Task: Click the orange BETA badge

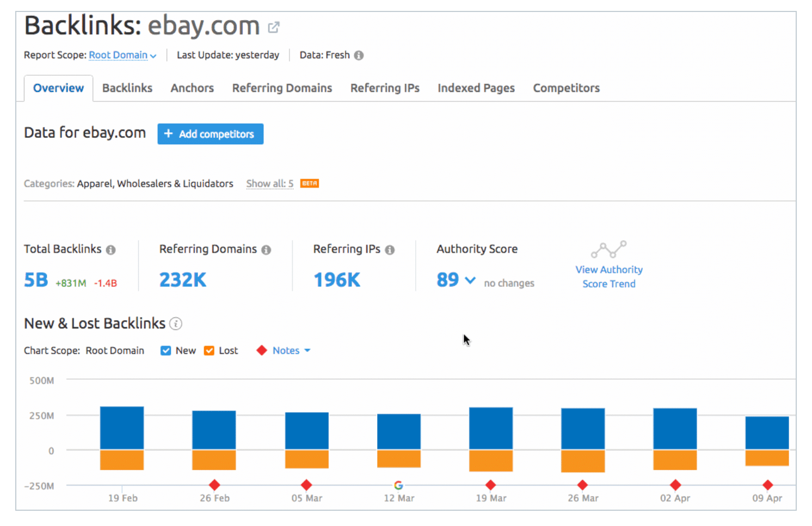Action: pyautogui.click(x=310, y=184)
